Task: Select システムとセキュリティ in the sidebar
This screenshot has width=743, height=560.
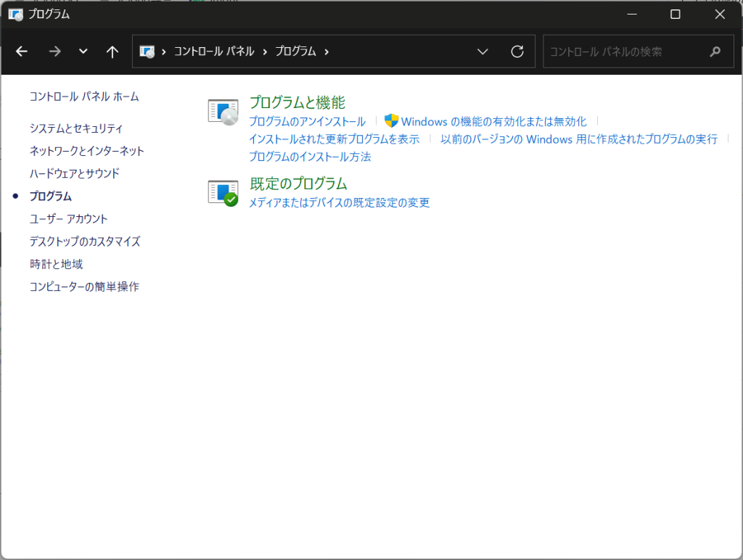Action: pos(76,128)
